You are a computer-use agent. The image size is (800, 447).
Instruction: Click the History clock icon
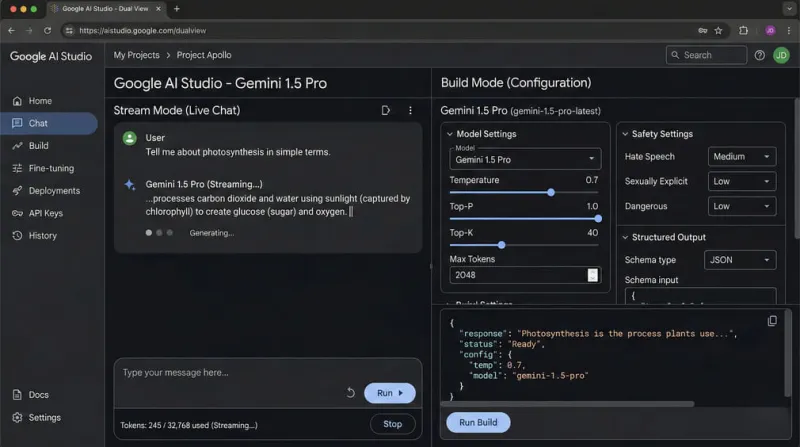tap(17, 236)
